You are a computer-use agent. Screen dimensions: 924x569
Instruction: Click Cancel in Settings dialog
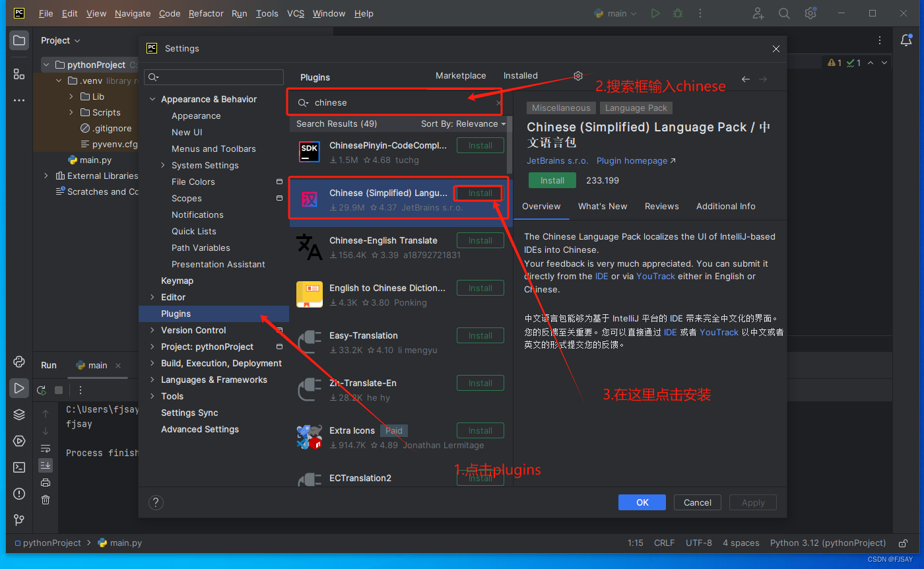click(x=698, y=502)
